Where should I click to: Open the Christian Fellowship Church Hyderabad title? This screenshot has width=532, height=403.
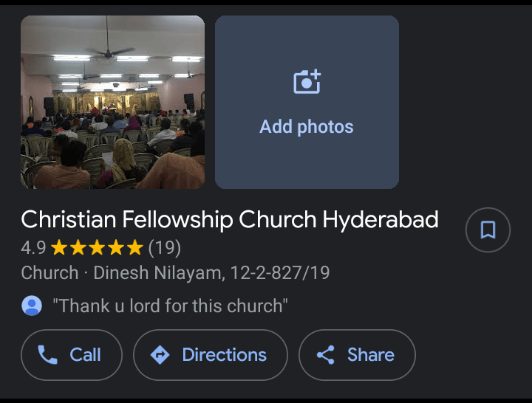click(230, 219)
